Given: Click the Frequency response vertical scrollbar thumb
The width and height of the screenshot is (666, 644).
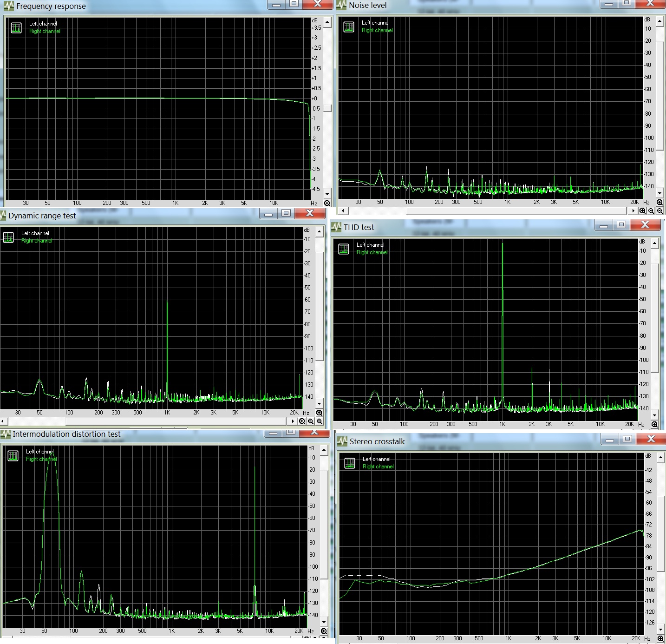Looking at the screenshot, I should point(327,108).
